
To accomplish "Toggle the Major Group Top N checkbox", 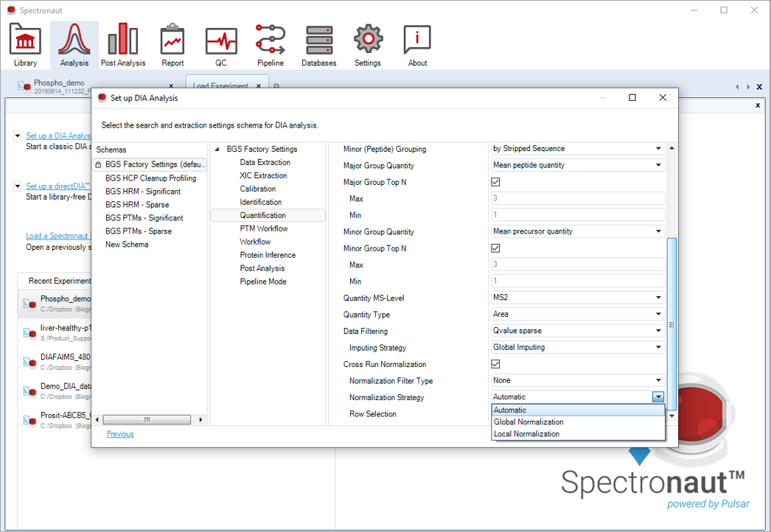I will [x=495, y=182].
